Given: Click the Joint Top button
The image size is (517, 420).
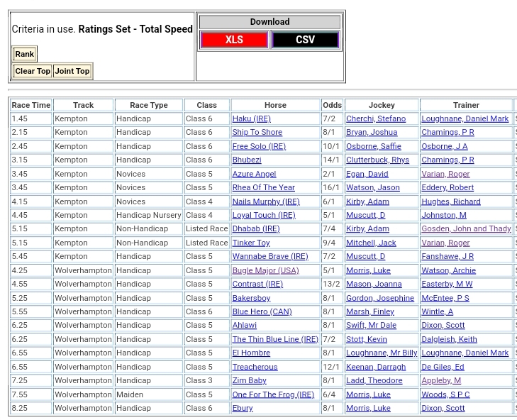Looking at the screenshot, I should pos(72,71).
